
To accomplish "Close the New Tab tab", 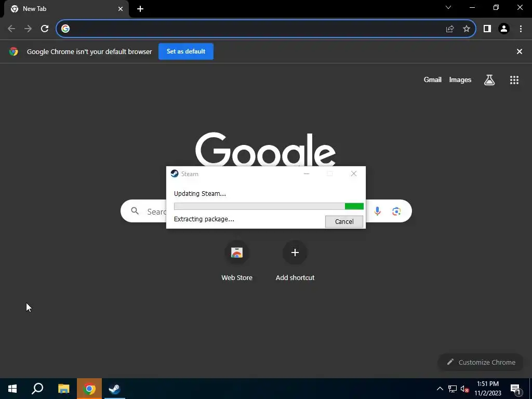I will [x=121, y=9].
